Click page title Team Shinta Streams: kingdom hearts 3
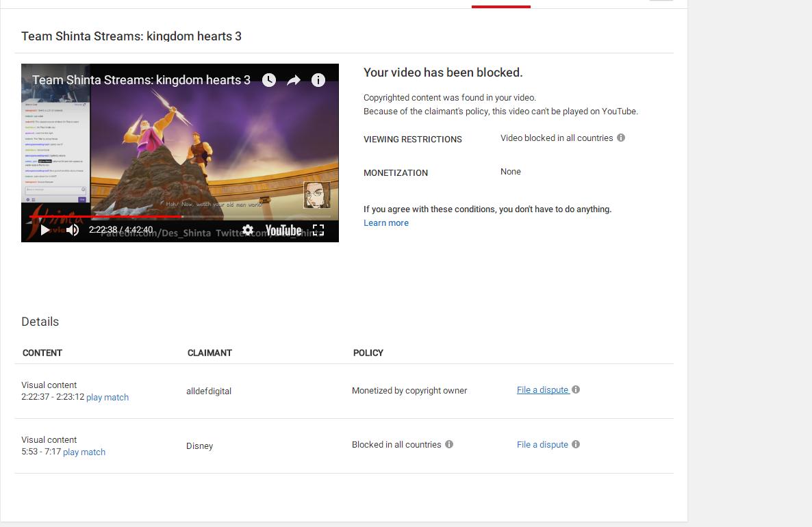812x527 pixels. [131, 36]
